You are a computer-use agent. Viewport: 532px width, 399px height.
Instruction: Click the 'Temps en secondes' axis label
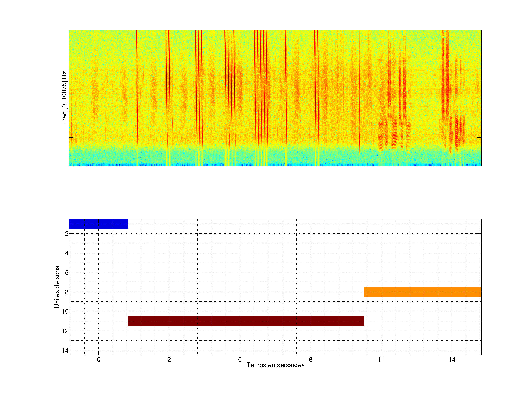pos(275,365)
